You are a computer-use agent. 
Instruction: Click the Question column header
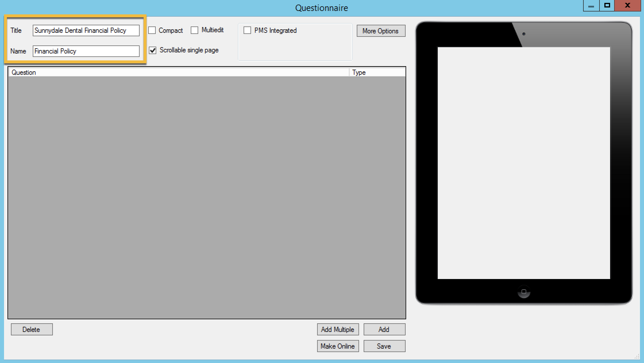tap(179, 72)
